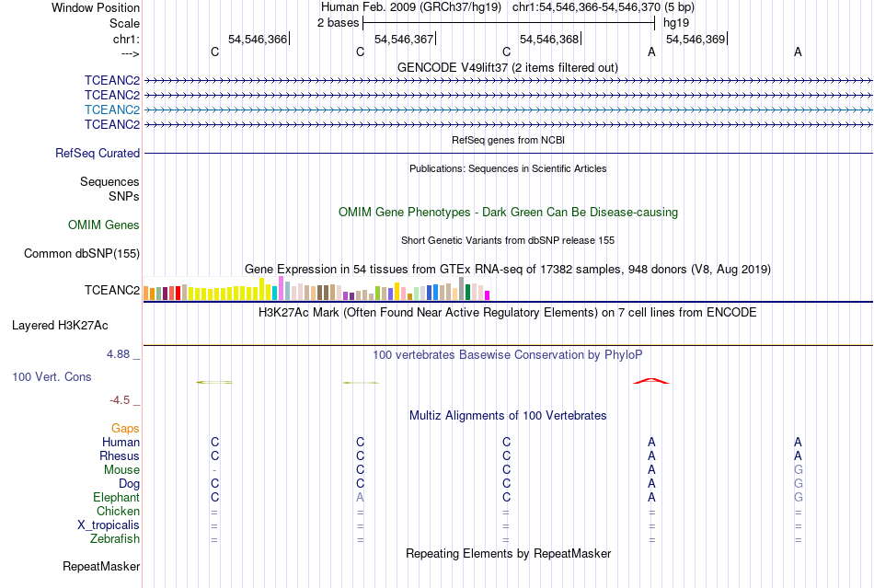Select the X_tropicalis species row label
The height and width of the screenshot is (588, 874).
(x=109, y=525)
